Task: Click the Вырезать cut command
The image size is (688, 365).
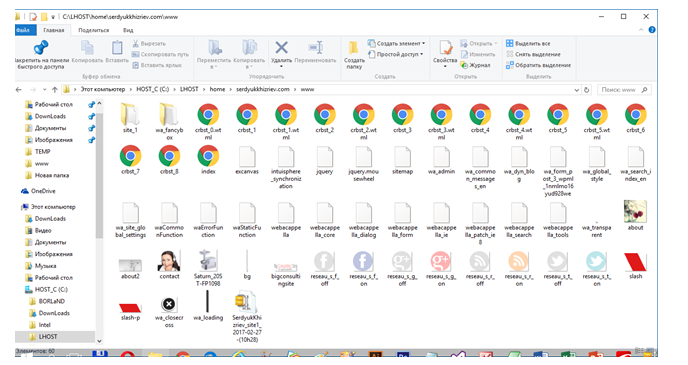Action: pos(149,43)
